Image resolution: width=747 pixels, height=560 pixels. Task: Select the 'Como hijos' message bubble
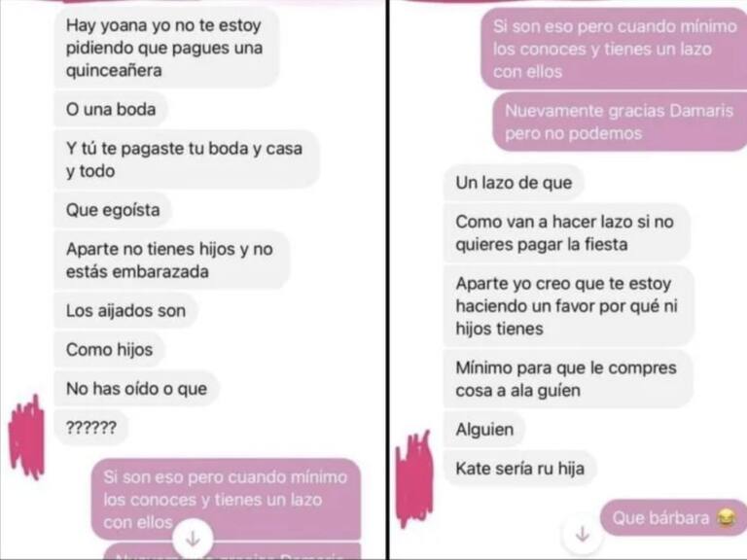click(109, 350)
